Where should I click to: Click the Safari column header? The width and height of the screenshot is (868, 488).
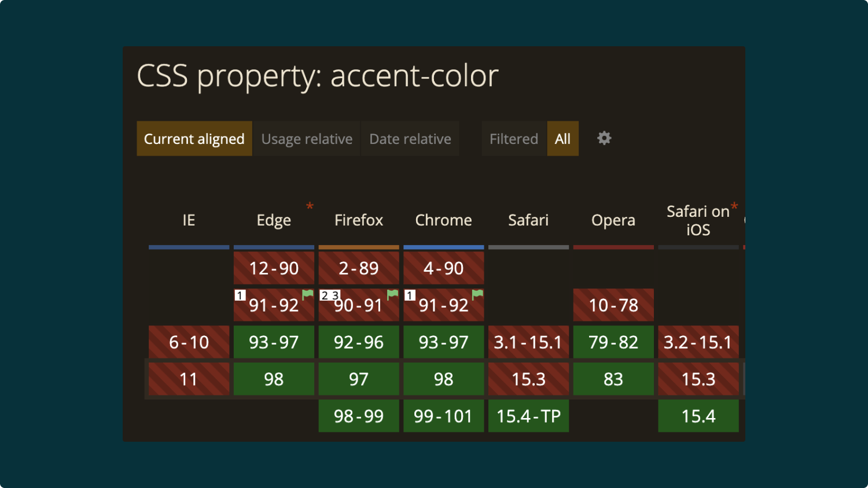click(528, 220)
